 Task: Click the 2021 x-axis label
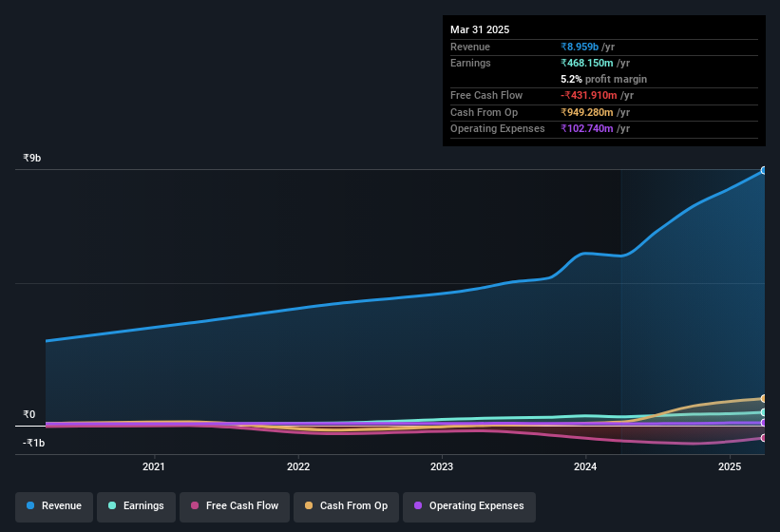[154, 466]
